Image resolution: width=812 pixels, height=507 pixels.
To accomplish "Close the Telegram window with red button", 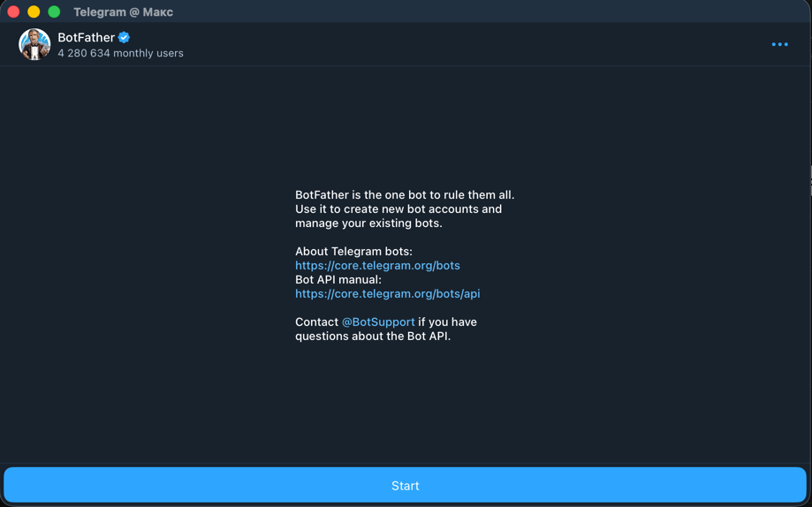I will [13, 11].
